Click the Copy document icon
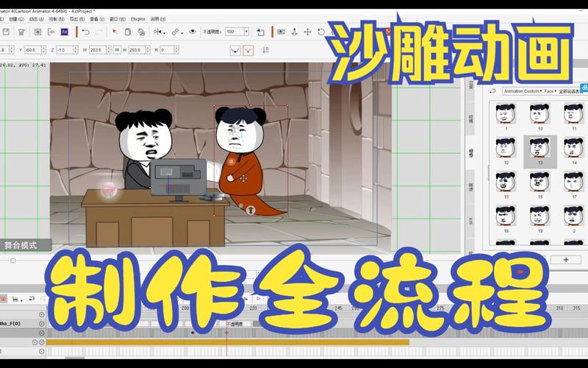The height and width of the screenshot is (368, 588). click(128, 32)
